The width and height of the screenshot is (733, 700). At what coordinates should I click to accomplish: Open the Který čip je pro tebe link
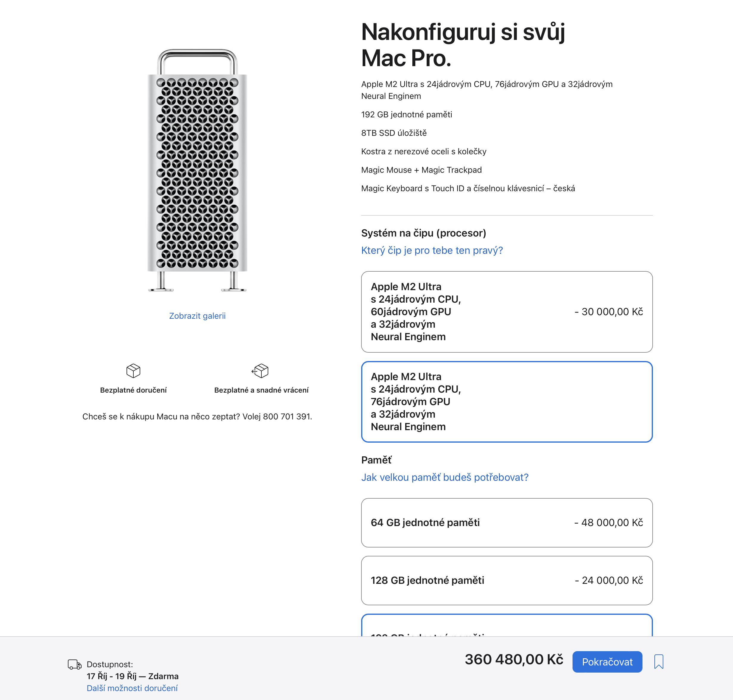432,250
